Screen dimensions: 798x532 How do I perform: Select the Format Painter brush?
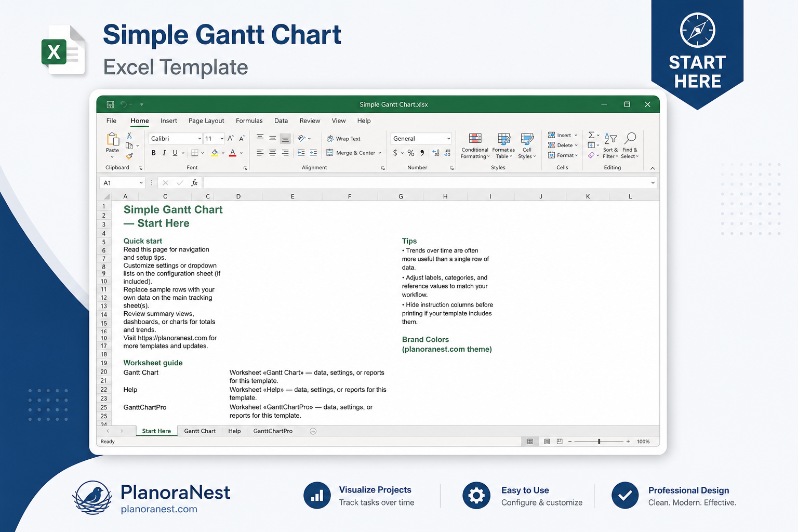129,156
